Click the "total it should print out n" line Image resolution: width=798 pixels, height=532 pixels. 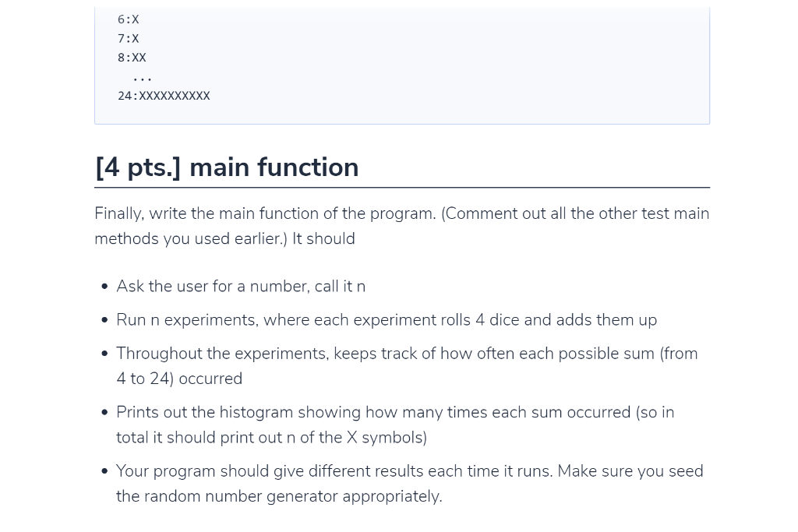272,438
